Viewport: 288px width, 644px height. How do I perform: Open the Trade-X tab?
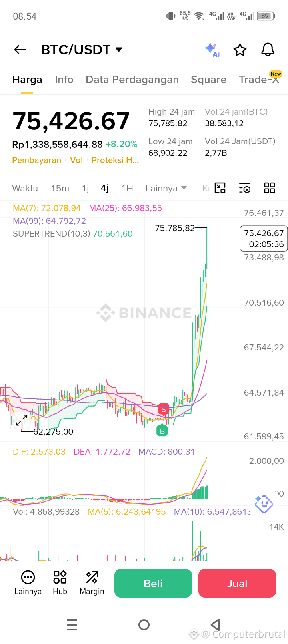point(259,80)
